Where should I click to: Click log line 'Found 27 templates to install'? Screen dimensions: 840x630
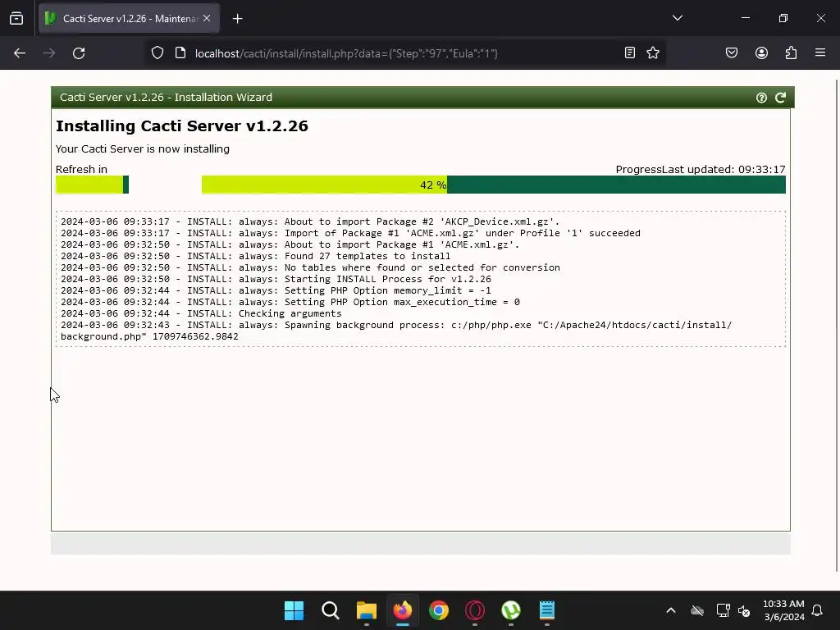point(256,256)
